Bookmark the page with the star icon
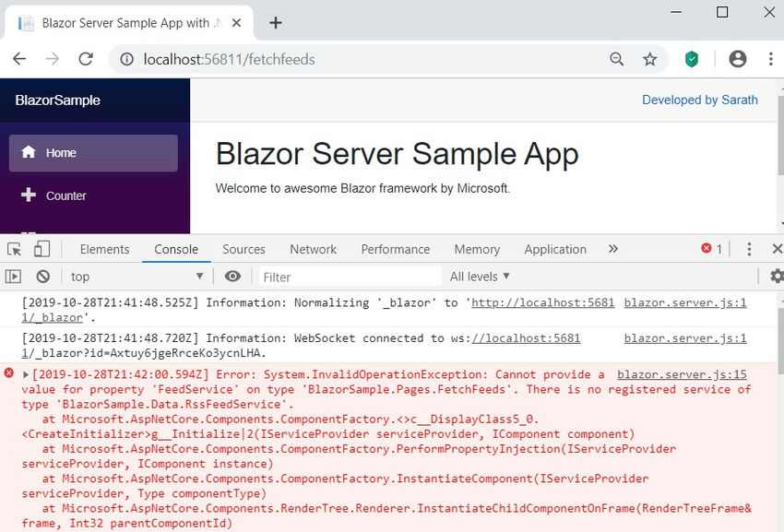 click(650, 58)
